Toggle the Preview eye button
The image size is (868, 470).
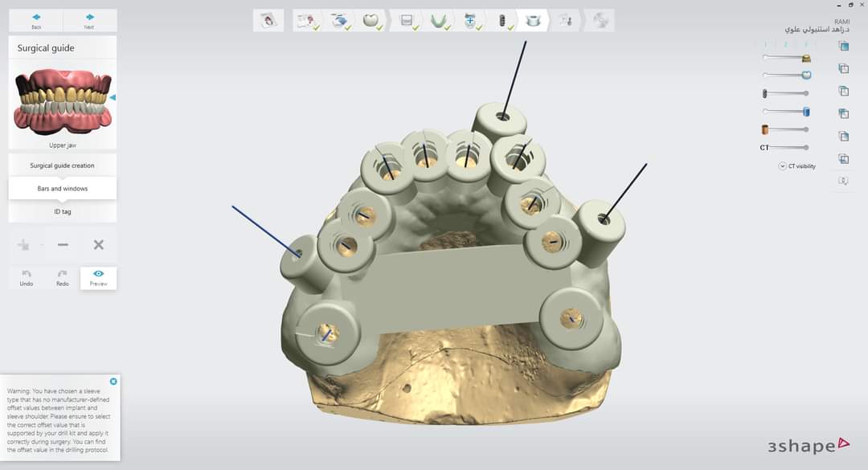pos(98,277)
